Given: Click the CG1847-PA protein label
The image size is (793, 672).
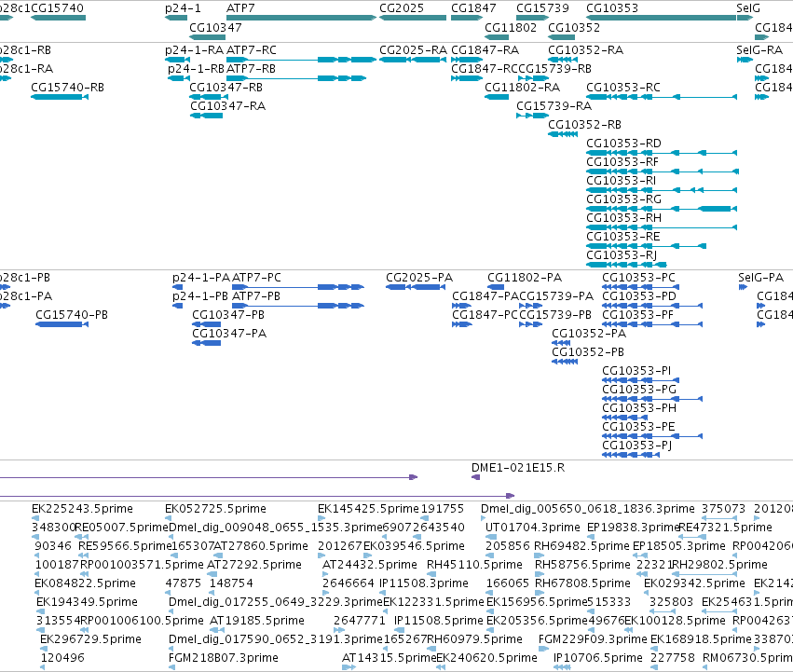Looking at the screenshot, I should [485, 296].
